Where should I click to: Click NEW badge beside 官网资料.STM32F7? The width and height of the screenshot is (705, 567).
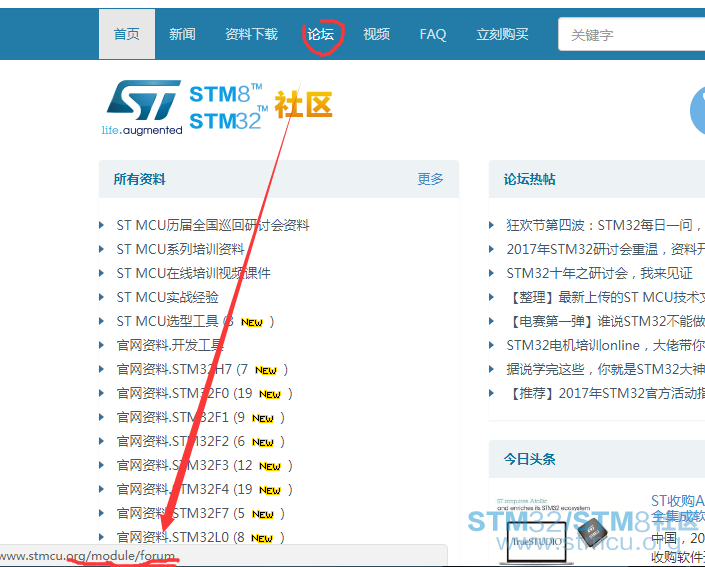pyautogui.click(x=263, y=514)
